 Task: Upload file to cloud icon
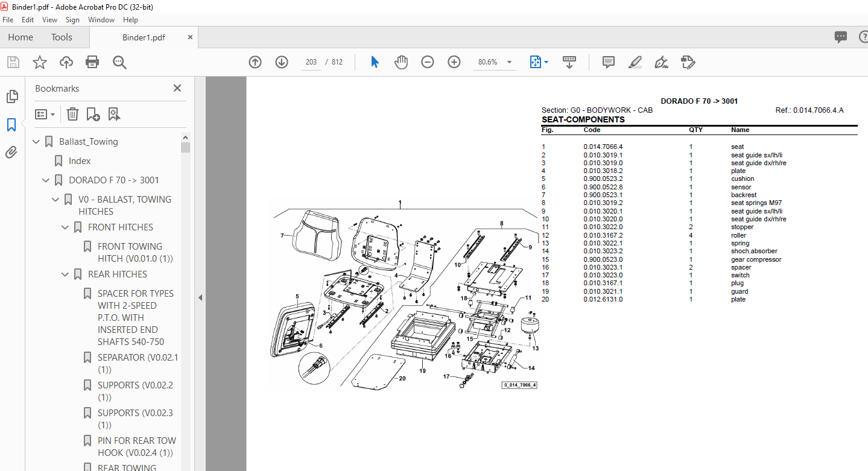click(x=66, y=62)
